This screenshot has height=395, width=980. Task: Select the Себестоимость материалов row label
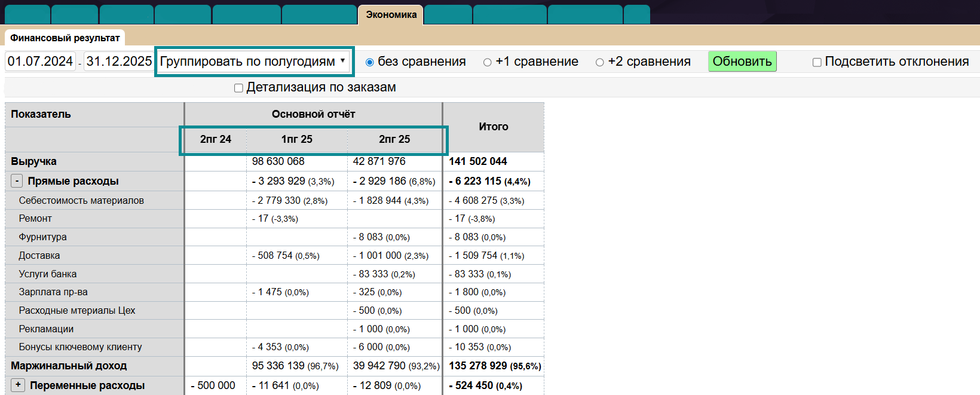(x=81, y=201)
